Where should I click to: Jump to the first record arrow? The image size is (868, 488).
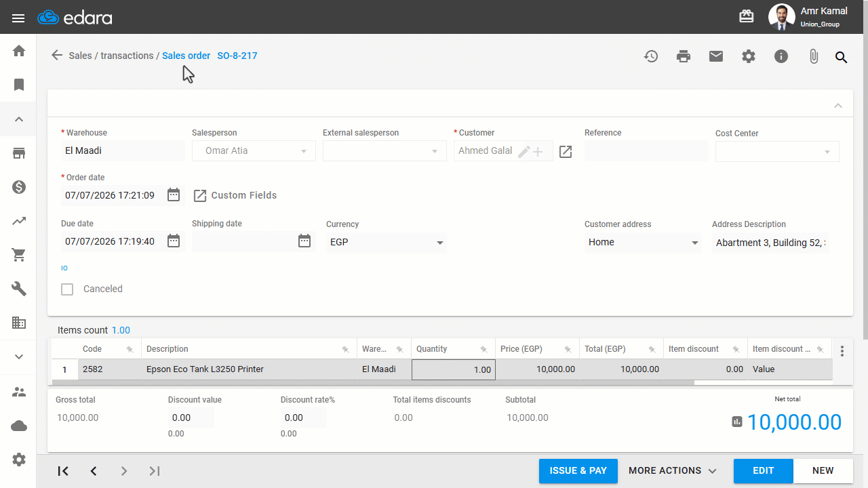(x=63, y=471)
